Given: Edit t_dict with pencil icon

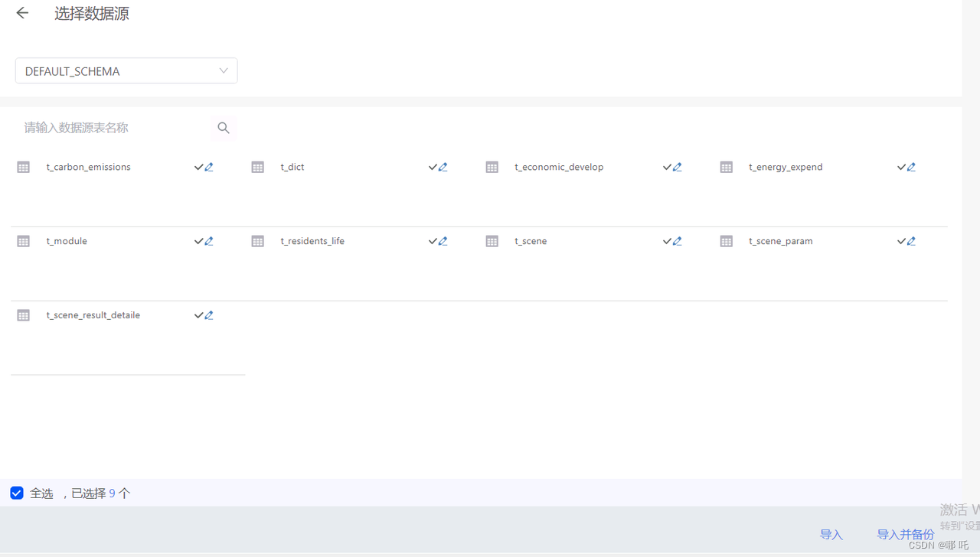Looking at the screenshot, I should pos(443,167).
